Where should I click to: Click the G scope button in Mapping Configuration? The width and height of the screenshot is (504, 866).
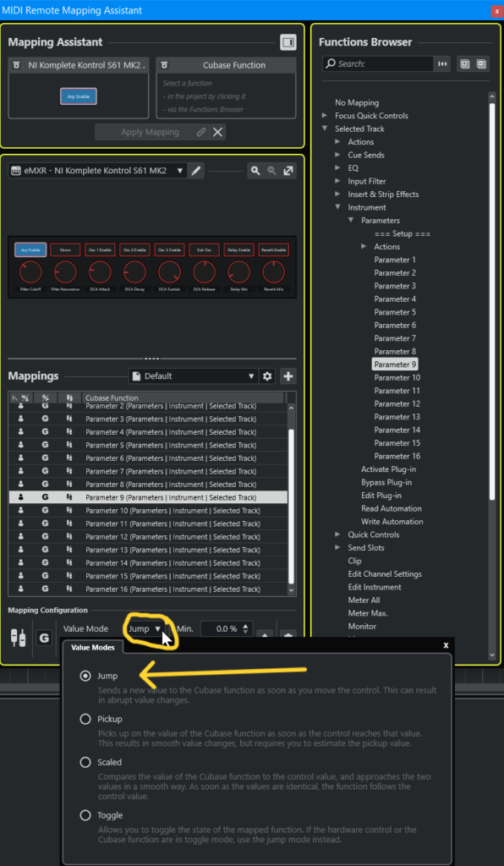44,639
